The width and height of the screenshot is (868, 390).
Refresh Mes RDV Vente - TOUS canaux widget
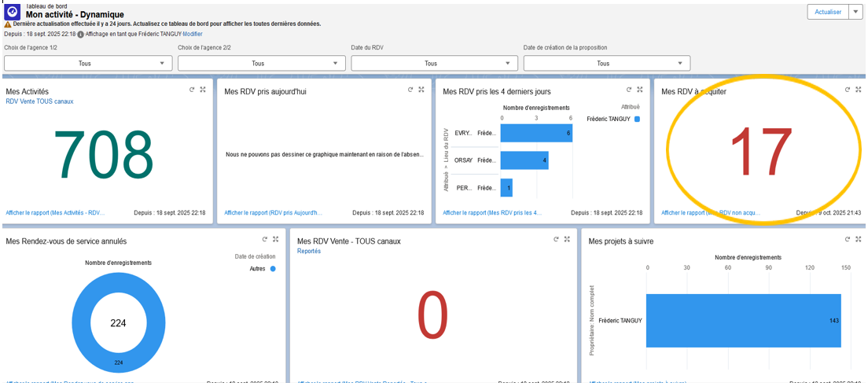[x=556, y=239]
